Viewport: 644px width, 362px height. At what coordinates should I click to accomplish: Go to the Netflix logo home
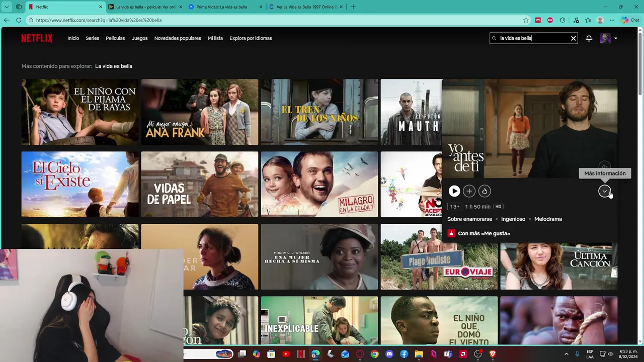click(37, 38)
